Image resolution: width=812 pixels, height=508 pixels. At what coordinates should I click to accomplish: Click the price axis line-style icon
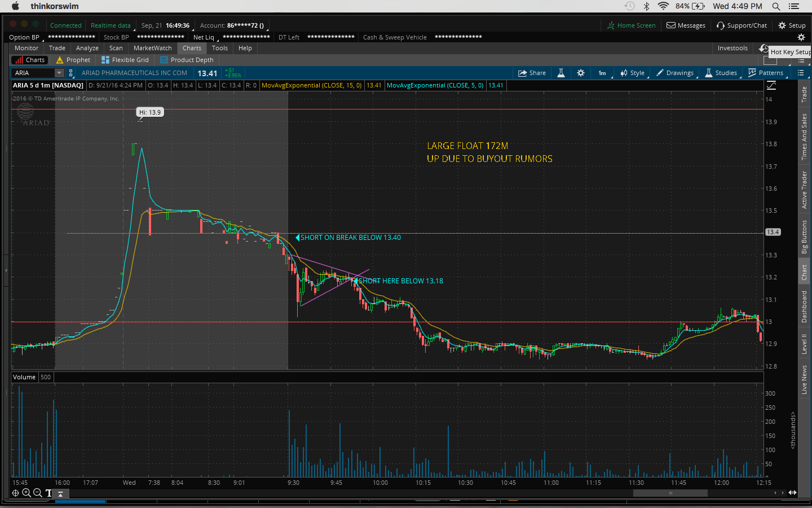pyautogui.click(x=771, y=85)
